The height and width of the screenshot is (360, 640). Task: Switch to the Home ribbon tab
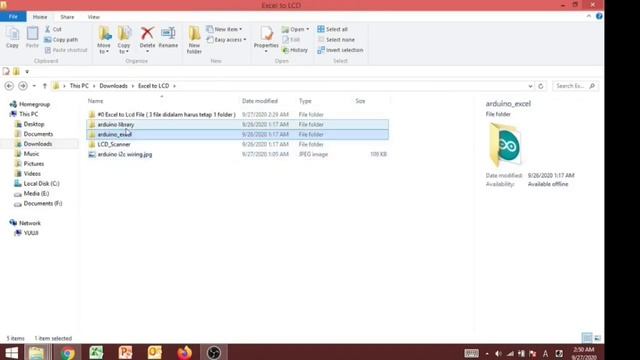pos(40,17)
